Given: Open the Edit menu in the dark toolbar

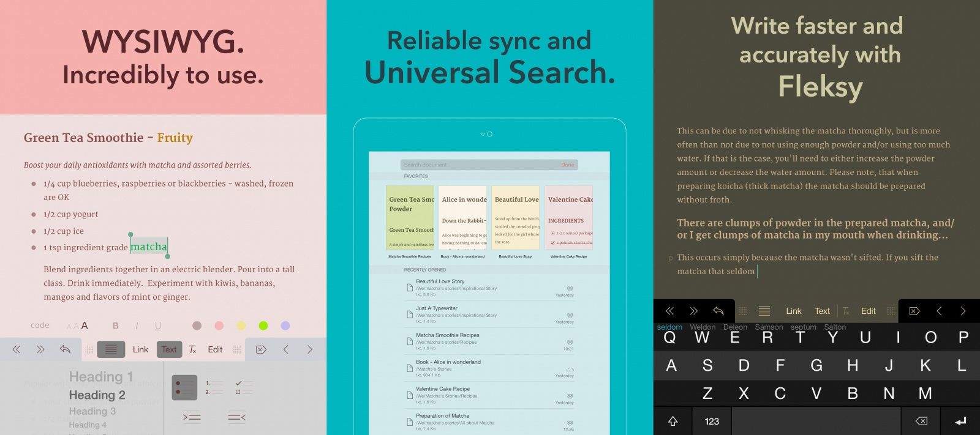Looking at the screenshot, I should click(868, 311).
